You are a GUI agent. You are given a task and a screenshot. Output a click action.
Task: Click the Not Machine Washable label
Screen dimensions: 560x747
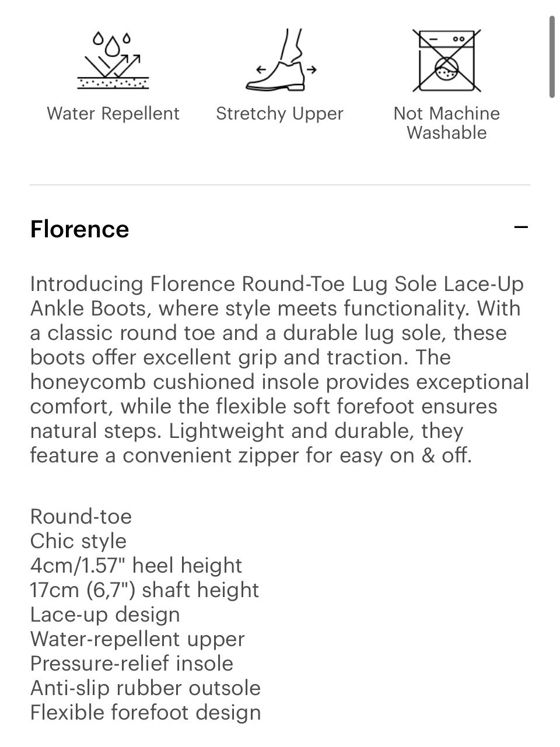(x=447, y=122)
